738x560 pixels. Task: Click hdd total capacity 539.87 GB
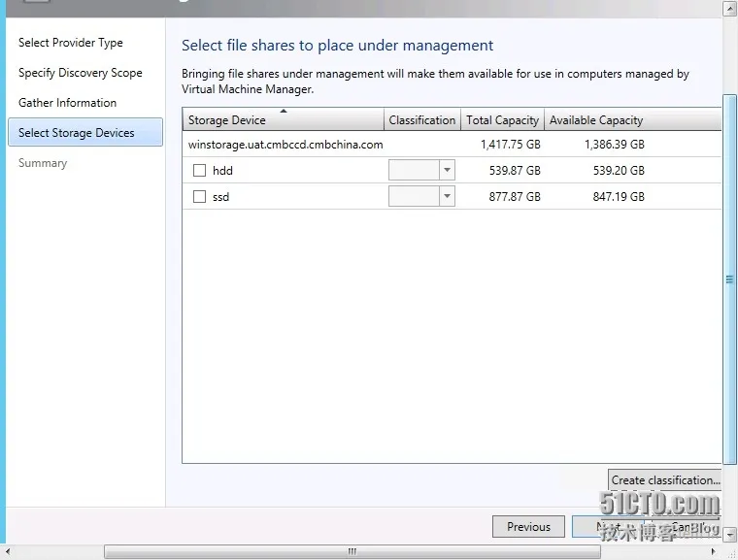[515, 171]
